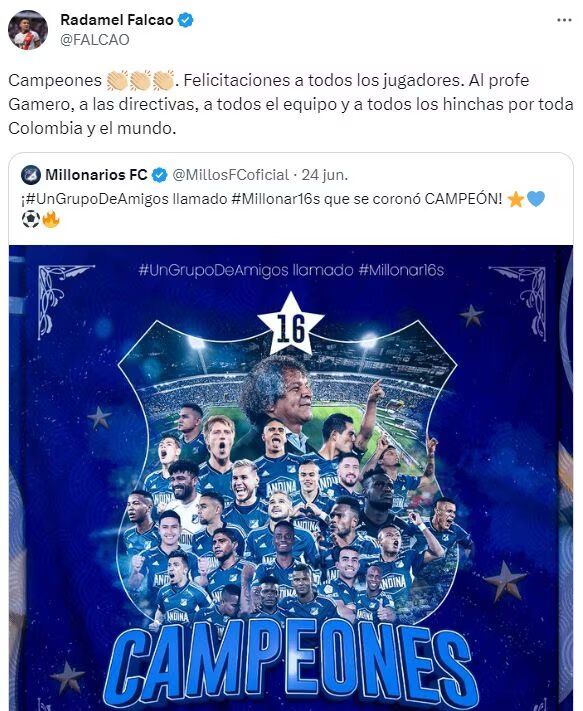
Task: Click Falcao's blue verified badge
Action: coord(185,20)
